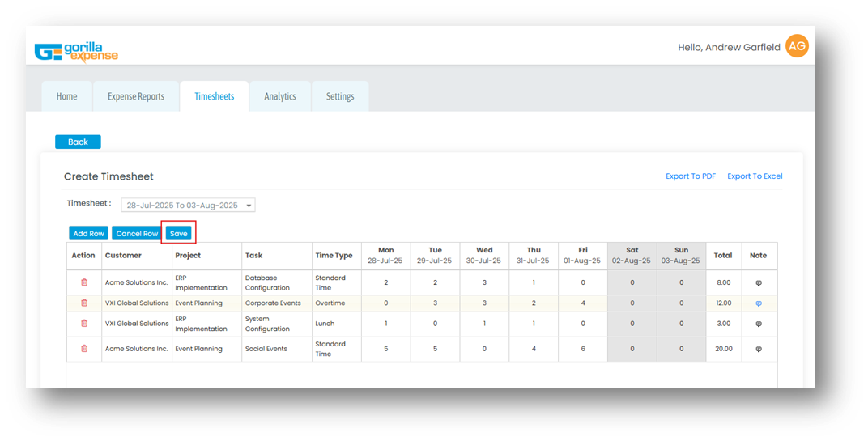Click the Task column header
Viewport: 868px width, 441px height.
277,256
